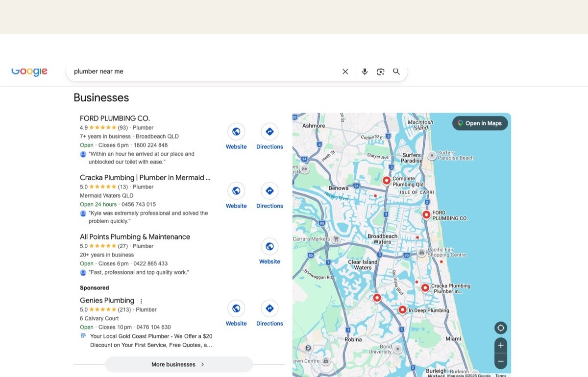Click the Robina label on the map
588x377 pixels.
(x=353, y=339)
